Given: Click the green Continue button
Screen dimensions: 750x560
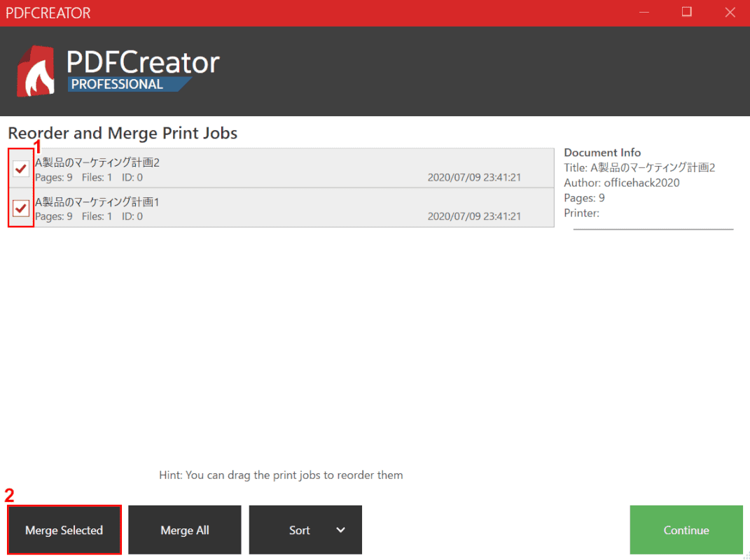Looking at the screenshot, I should (686, 530).
